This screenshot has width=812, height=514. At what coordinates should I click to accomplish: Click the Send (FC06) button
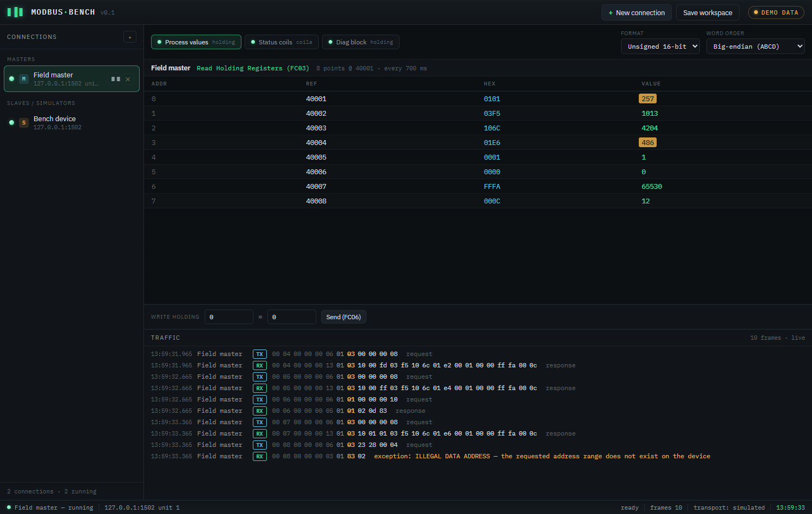pos(344,317)
